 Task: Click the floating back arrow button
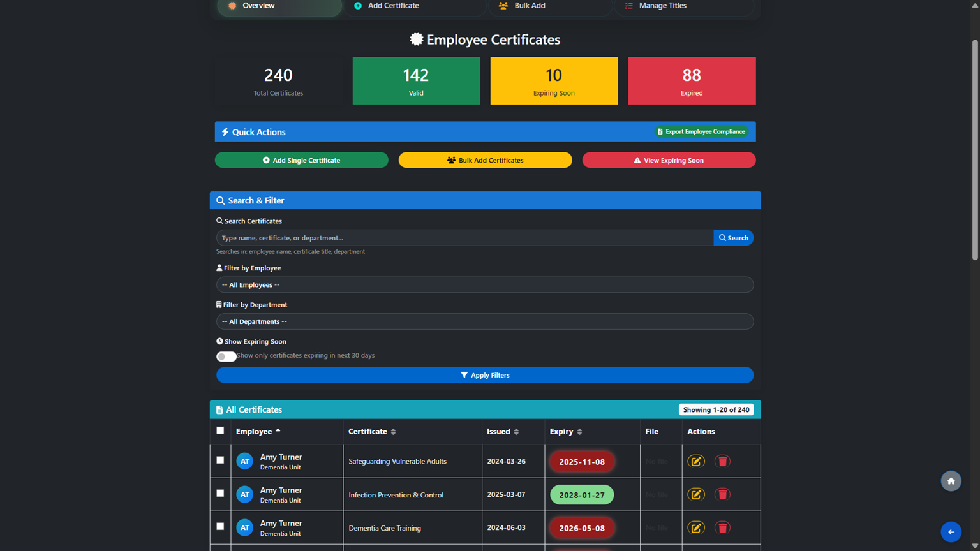point(951,532)
